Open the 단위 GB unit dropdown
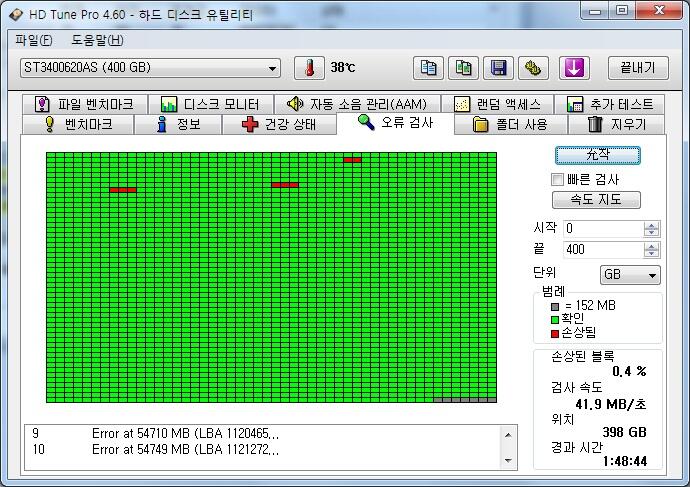 pyautogui.click(x=630, y=275)
